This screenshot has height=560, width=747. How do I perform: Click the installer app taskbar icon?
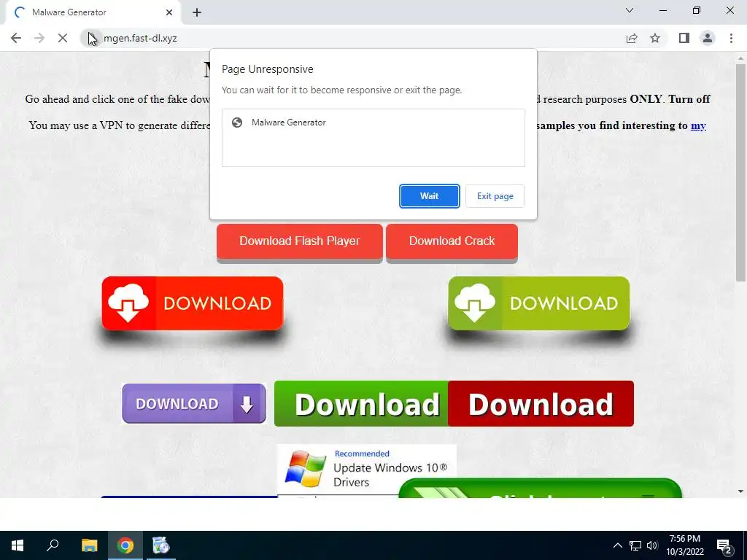(x=161, y=545)
